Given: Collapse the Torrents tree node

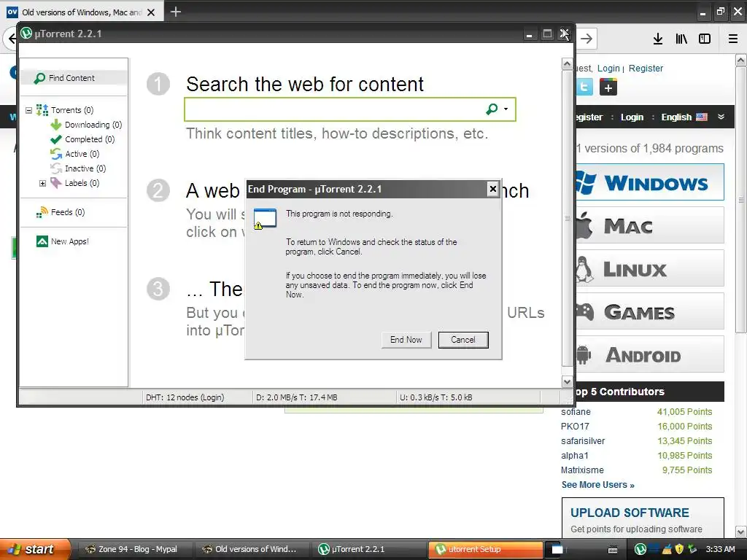Looking at the screenshot, I should tap(28, 110).
